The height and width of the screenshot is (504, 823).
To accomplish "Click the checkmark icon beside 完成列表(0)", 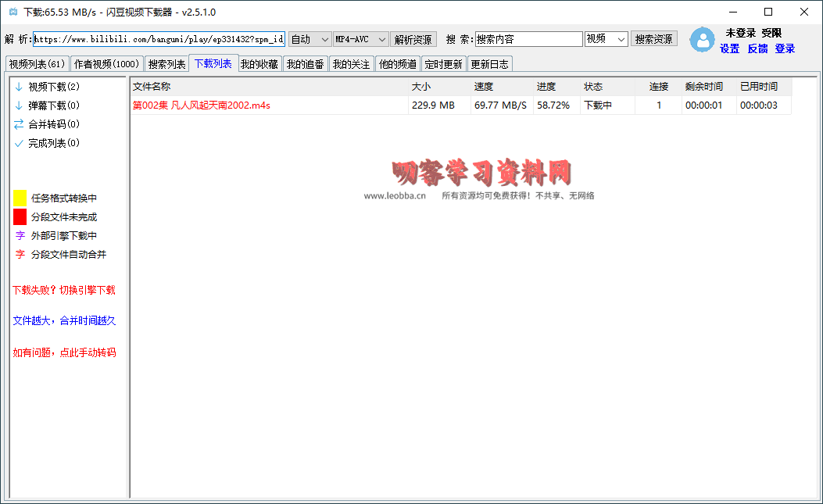I will click(x=19, y=143).
